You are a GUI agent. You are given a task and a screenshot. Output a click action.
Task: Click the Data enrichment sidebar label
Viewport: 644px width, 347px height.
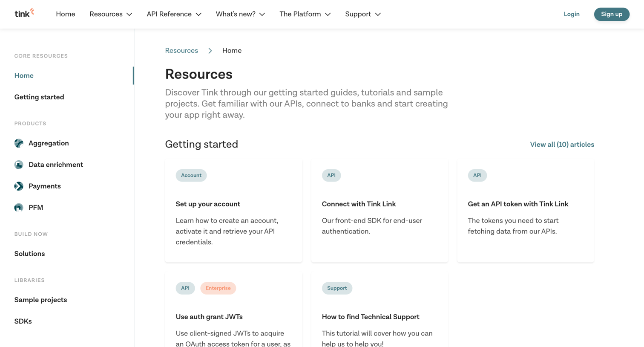click(56, 165)
